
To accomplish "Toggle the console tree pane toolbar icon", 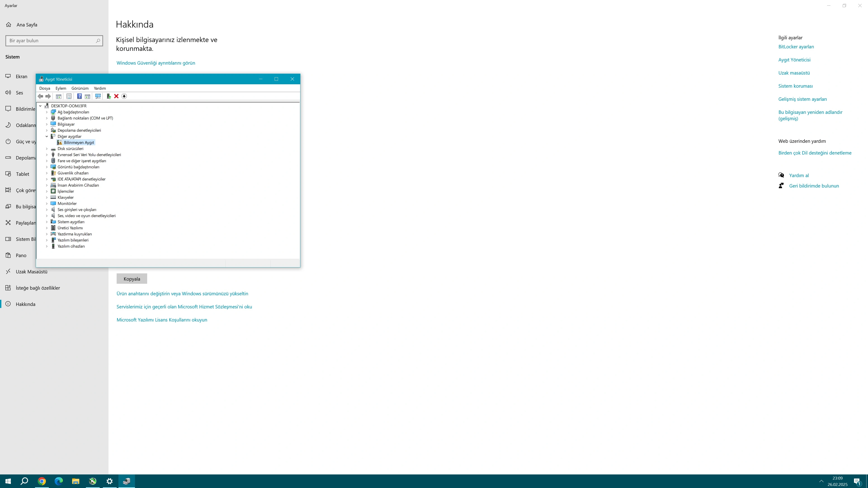I will pos(59,96).
